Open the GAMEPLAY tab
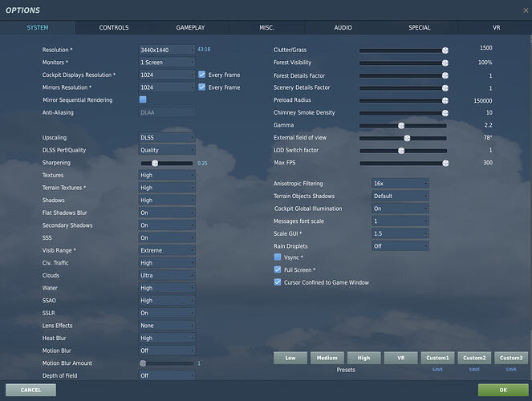Screen dimensions: 532x401 (190, 27)
